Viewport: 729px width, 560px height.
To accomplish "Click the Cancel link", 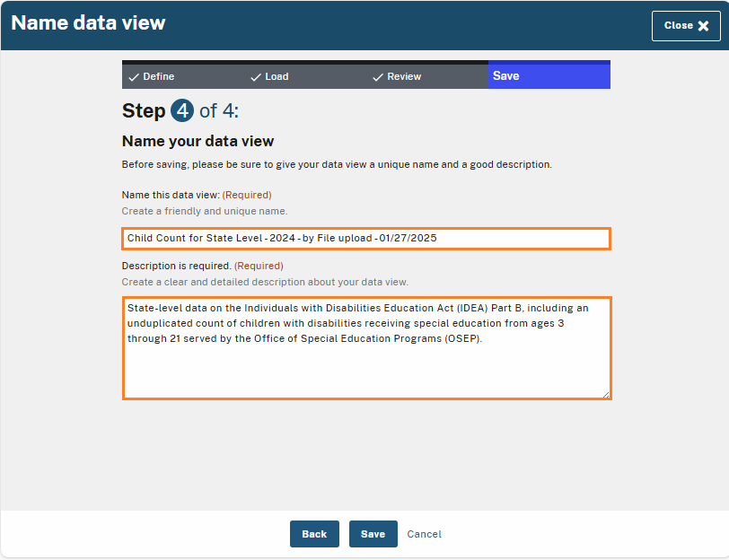I will [x=424, y=534].
